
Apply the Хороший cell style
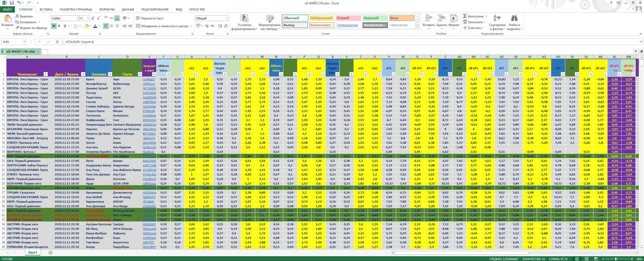pos(375,18)
